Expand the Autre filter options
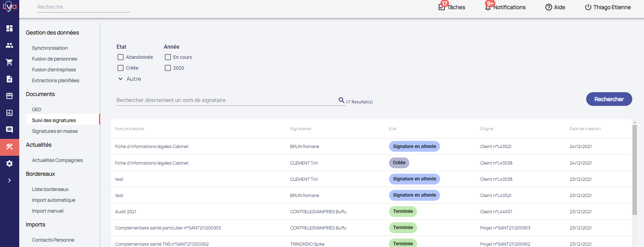 pos(129,79)
